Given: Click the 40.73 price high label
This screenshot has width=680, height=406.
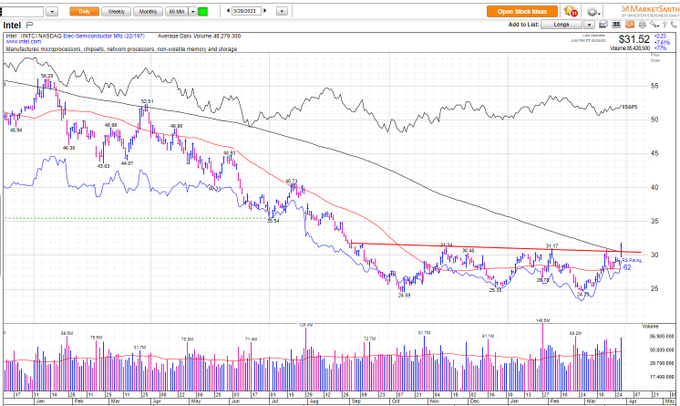Looking at the screenshot, I should click(x=291, y=181).
